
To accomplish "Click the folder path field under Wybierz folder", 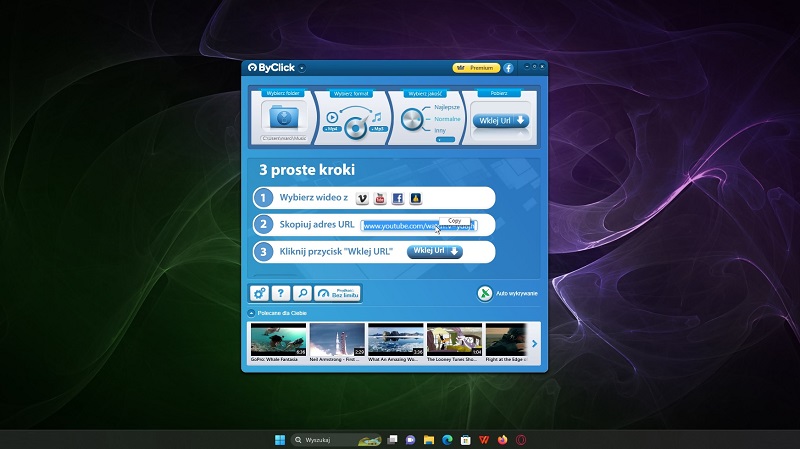I will click(x=284, y=138).
